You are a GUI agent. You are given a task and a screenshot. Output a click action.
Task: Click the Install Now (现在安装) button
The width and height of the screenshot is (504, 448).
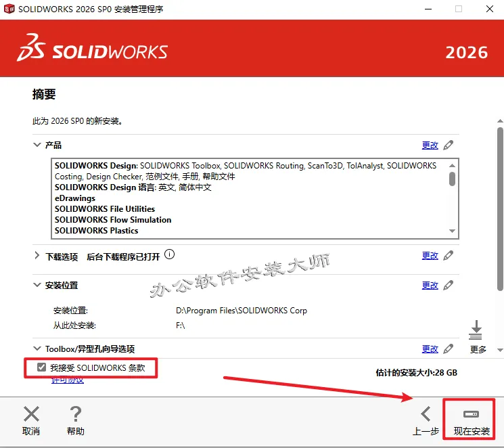point(472,422)
